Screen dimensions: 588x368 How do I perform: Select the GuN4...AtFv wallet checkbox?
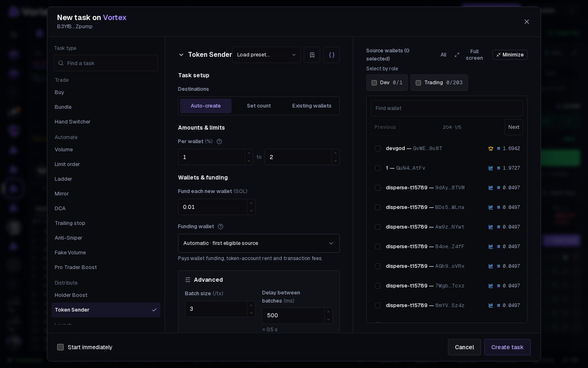coord(378,168)
